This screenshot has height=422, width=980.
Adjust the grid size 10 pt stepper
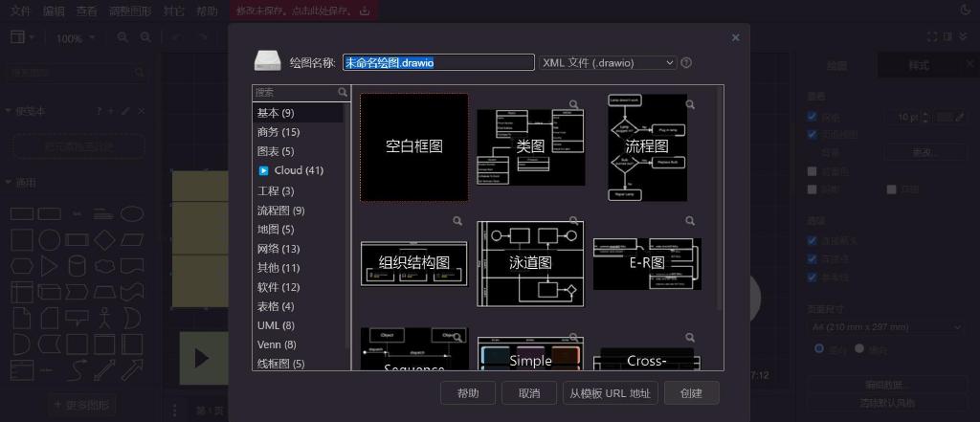tap(925, 117)
